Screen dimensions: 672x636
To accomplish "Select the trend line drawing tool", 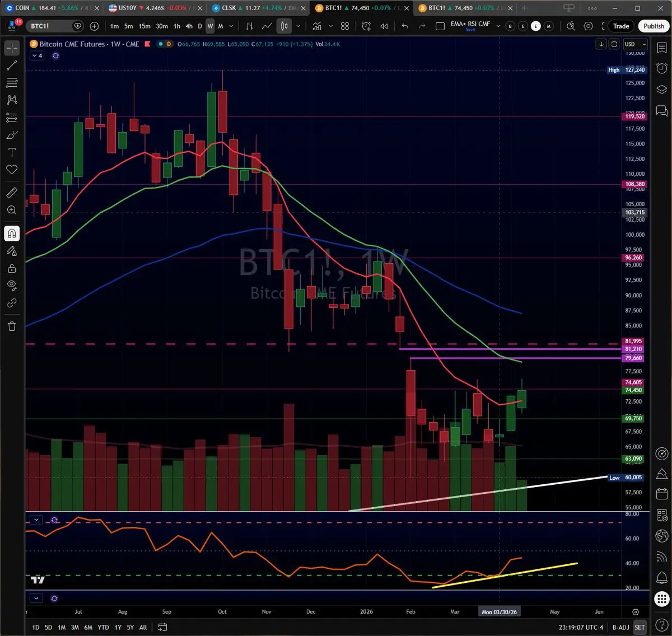I will [x=12, y=66].
